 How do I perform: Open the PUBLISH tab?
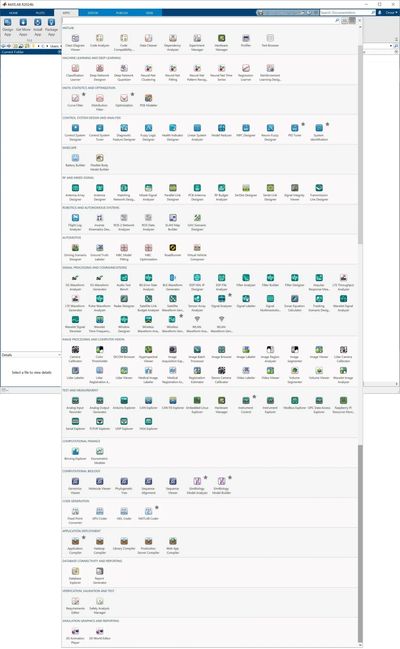[x=121, y=13]
